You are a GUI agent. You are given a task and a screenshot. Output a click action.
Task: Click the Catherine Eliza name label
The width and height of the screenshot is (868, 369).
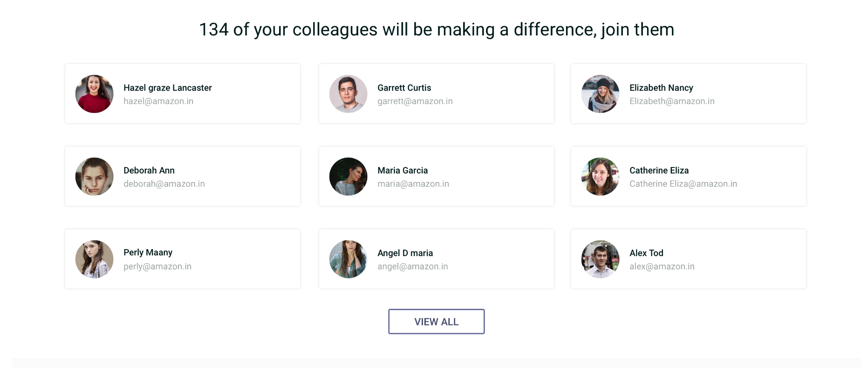tap(659, 170)
